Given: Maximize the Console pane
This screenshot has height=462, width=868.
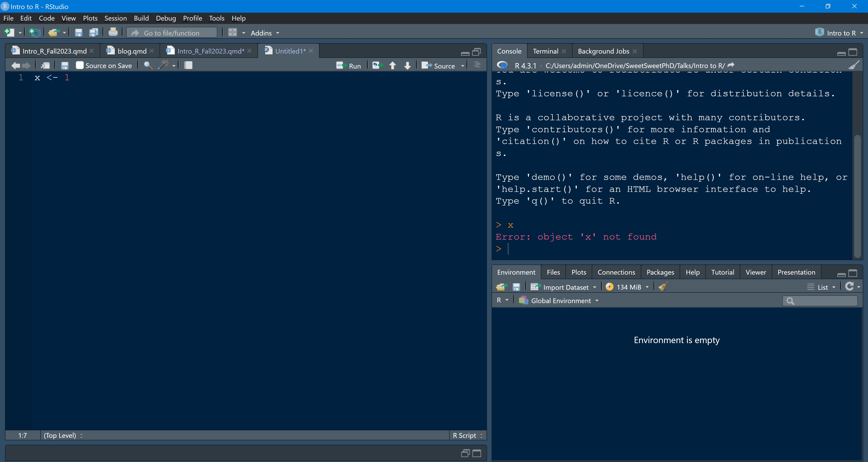Looking at the screenshot, I should pyautogui.click(x=852, y=52).
